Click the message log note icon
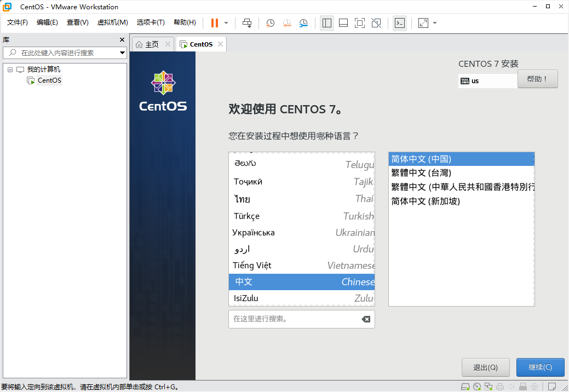 552,387
